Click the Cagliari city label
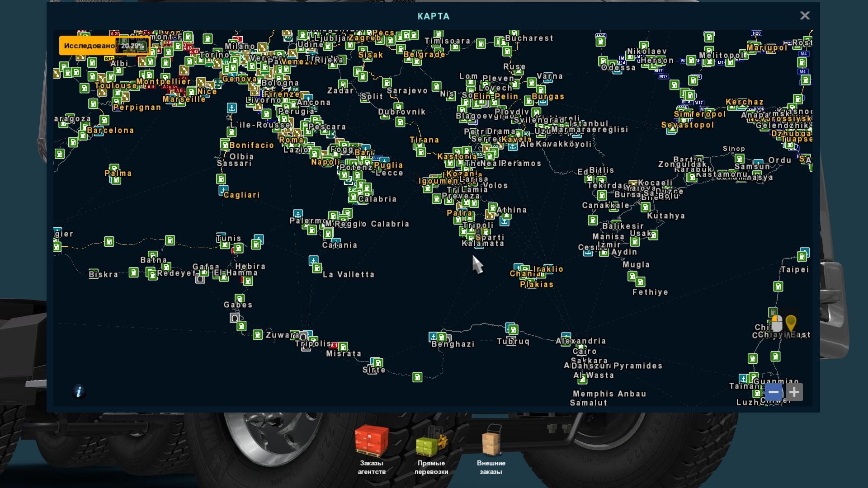Screen dimensions: 868x488 pyautogui.click(x=241, y=195)
